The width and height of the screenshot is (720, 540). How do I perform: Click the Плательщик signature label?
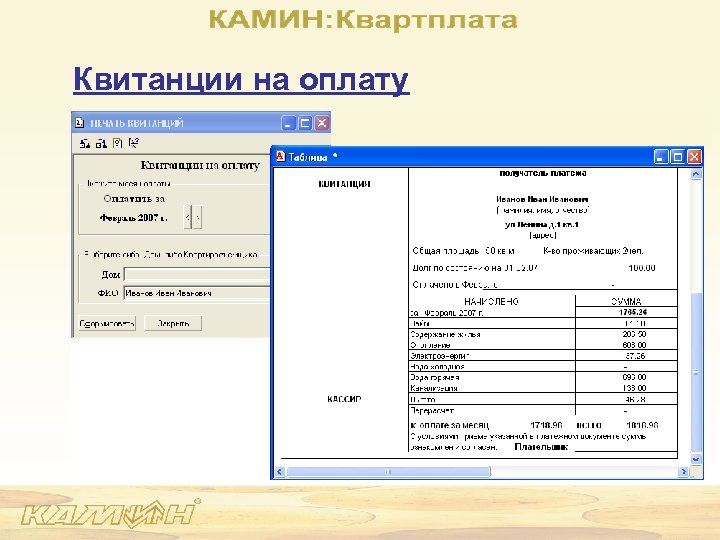pyautogui.click(x=541, y=447)
